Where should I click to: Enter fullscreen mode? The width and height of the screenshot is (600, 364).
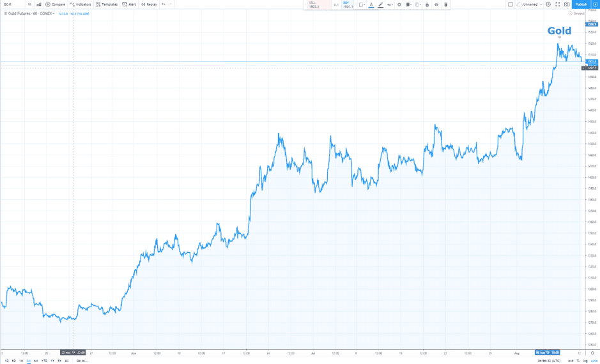tap(557, 4)
